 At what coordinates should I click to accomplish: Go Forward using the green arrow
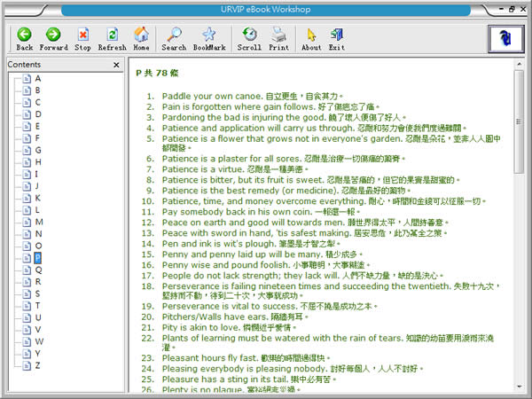click(53, 37)
